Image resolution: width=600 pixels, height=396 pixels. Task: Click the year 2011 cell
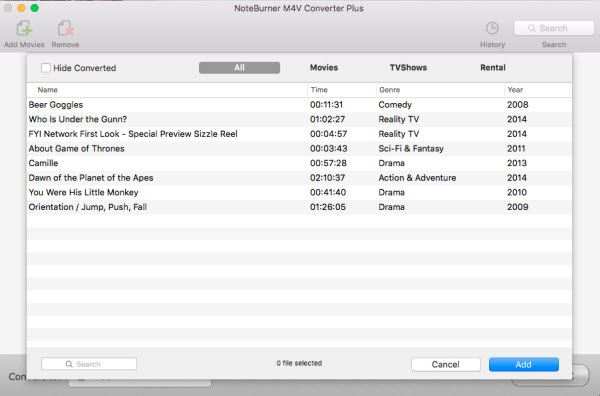[516, 148]
